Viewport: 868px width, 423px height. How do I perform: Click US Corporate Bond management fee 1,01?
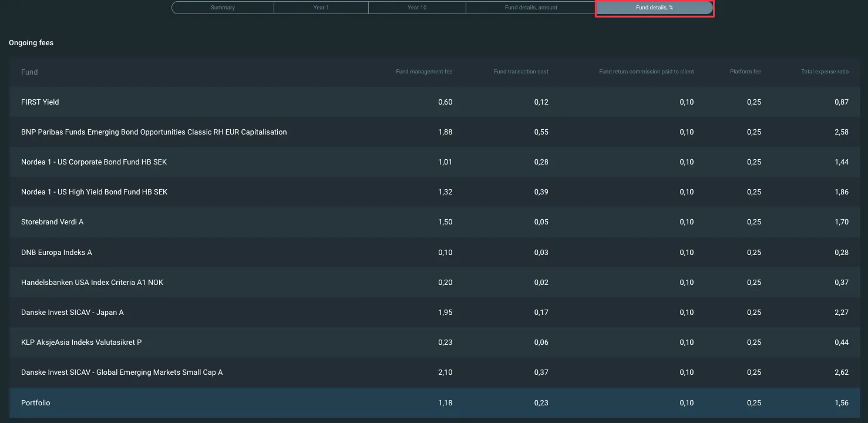click(x=445, y=162)
